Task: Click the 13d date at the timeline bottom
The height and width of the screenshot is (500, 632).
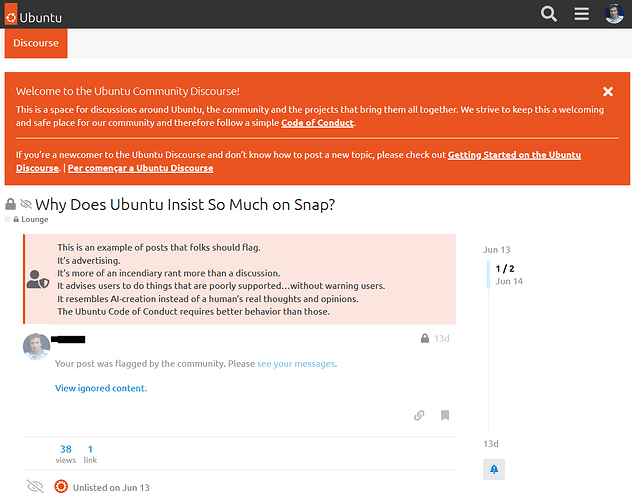Action: pyautogui.click(x=491, y=444)
